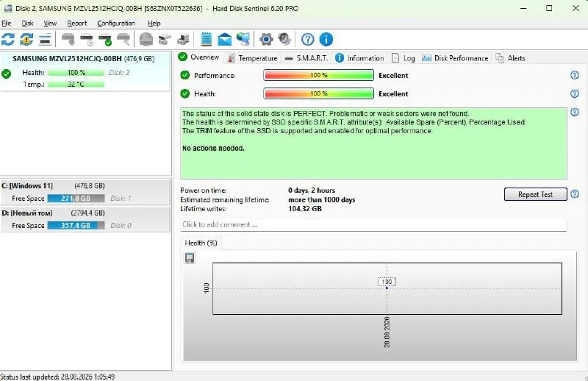Click the Health 100 % gradient bar
The image size is (588, 381).
coord(319,93)
